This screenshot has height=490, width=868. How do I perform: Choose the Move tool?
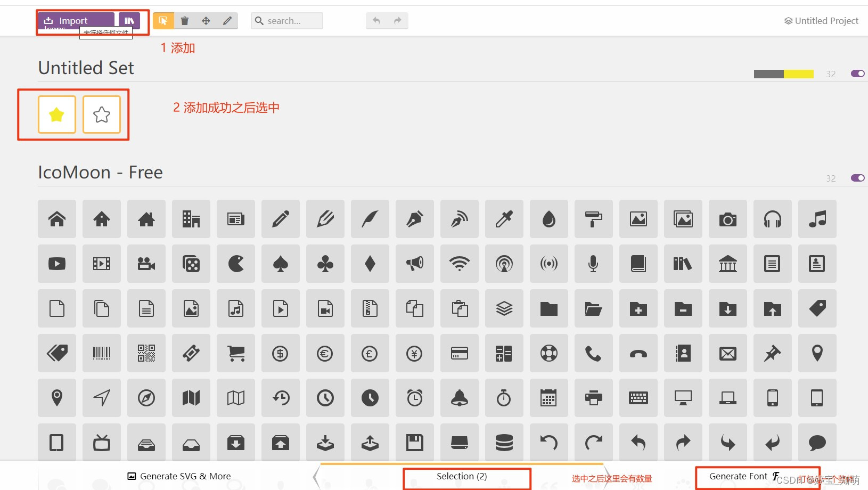[x=206, y=21]
